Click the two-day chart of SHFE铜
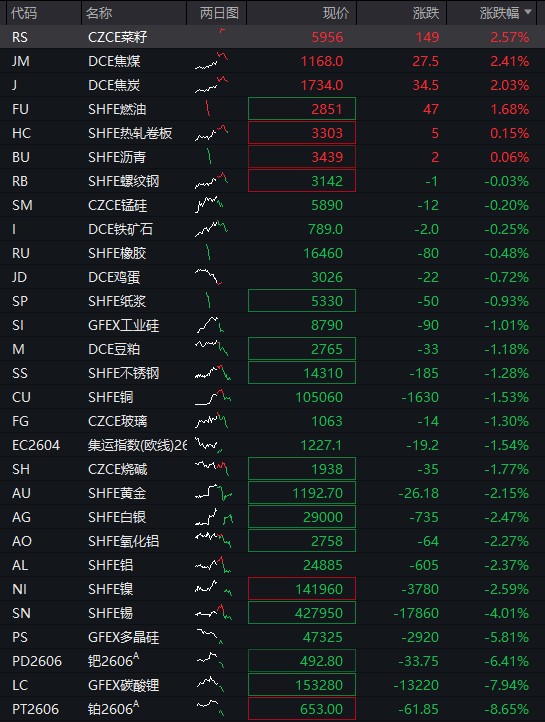Screen dimensions: 545x722 (x=213, y=397)
